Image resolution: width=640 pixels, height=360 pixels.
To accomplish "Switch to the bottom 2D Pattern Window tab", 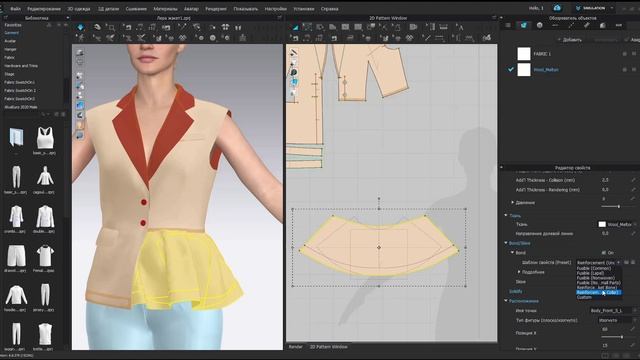I will 329,347.
